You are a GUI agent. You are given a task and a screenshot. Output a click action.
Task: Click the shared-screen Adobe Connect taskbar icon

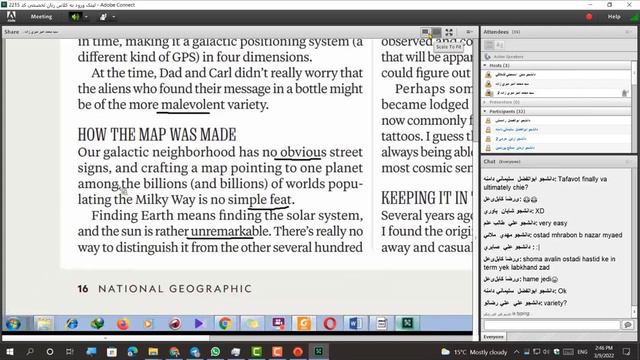click(407, 323)
